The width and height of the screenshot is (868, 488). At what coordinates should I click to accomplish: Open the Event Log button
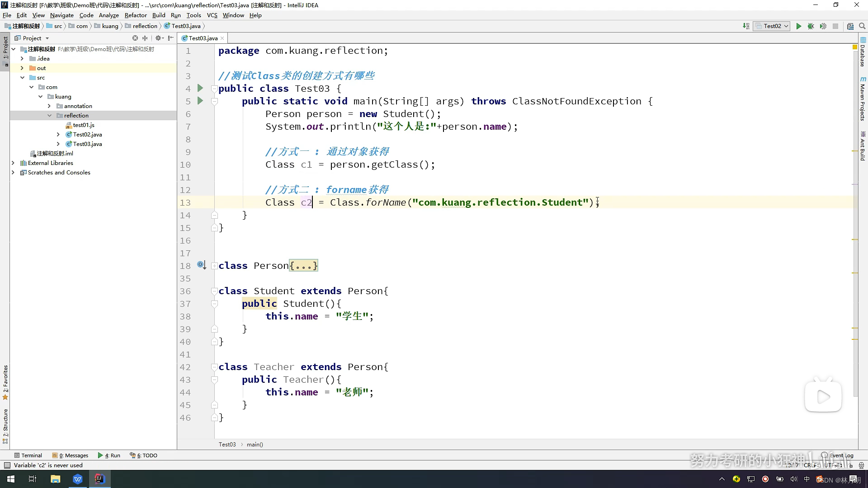click(x=837, y=455)
